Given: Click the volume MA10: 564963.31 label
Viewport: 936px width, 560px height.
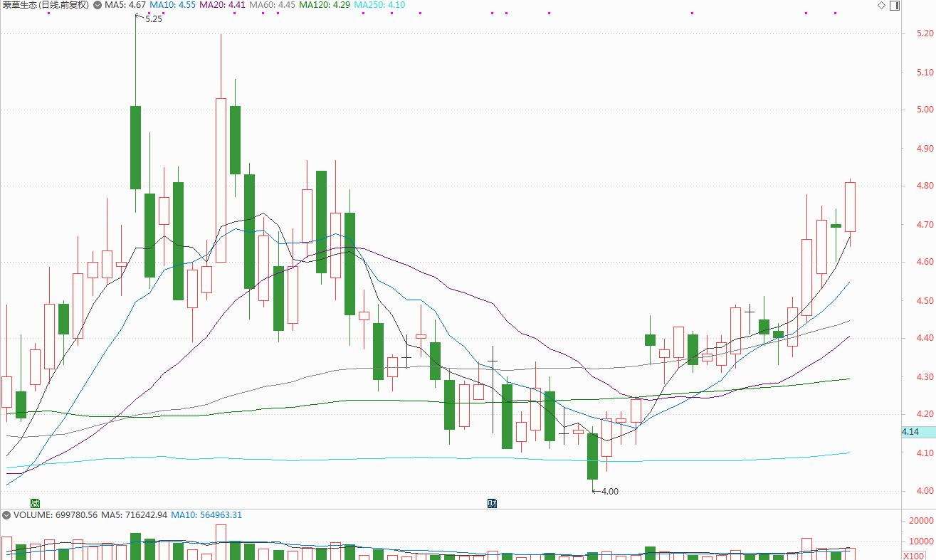Looking at the screenshot, I should [206, 514].
